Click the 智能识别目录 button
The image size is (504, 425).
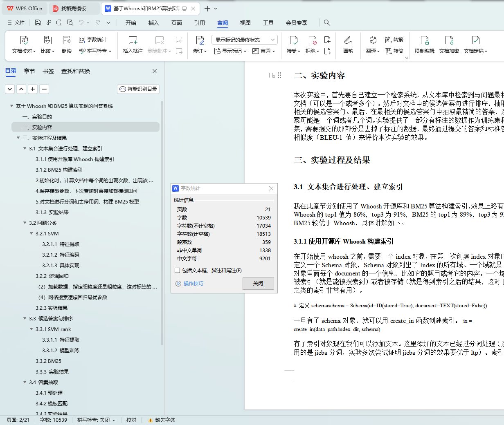coord(138,89)
